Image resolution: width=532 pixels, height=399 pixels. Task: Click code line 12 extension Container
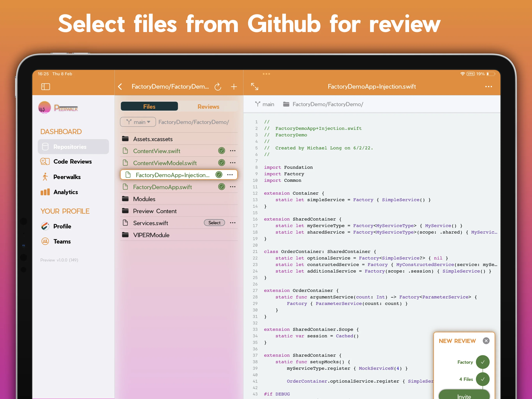point(294,193)
